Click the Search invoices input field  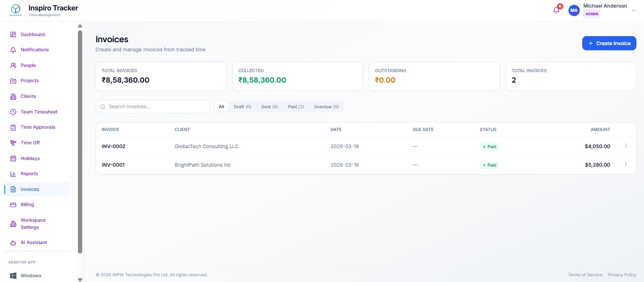point(152,106)
